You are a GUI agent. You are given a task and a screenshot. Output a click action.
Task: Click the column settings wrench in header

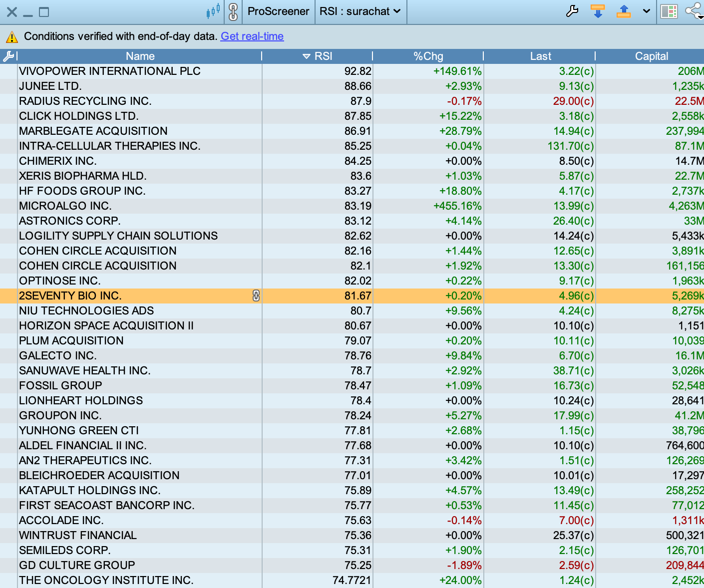click(8, 56)
